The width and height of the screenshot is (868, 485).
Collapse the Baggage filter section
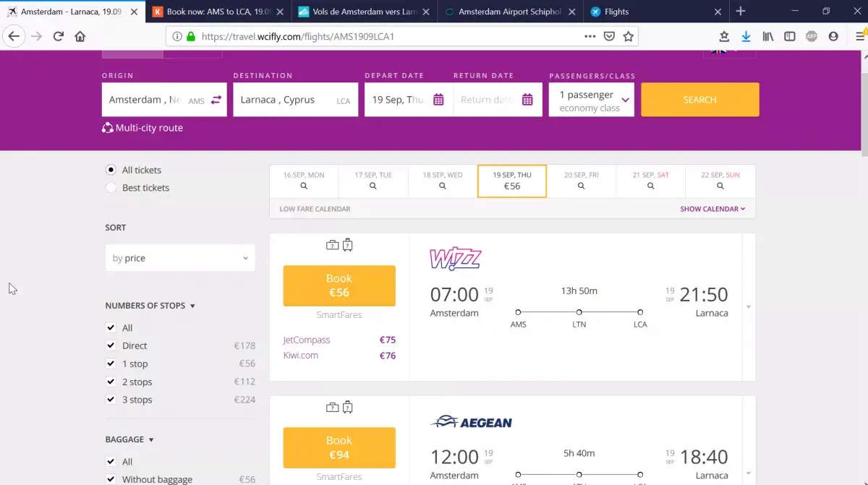[129, 439]
